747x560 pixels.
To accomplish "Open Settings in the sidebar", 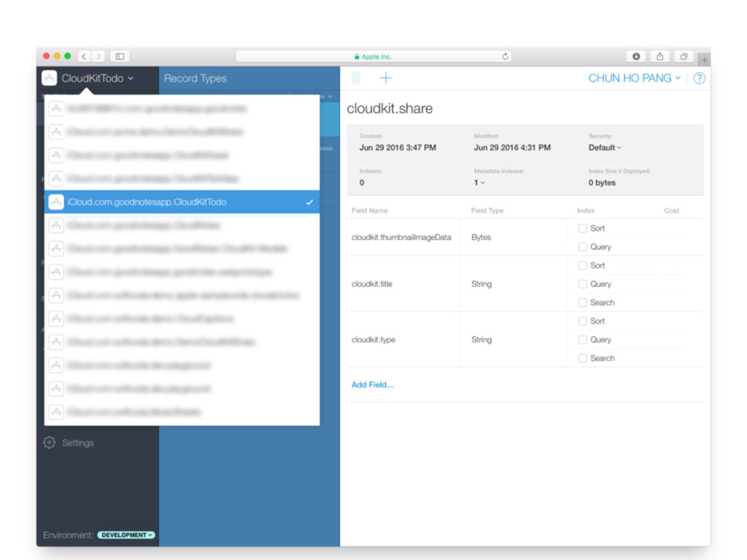I will 77,443.
